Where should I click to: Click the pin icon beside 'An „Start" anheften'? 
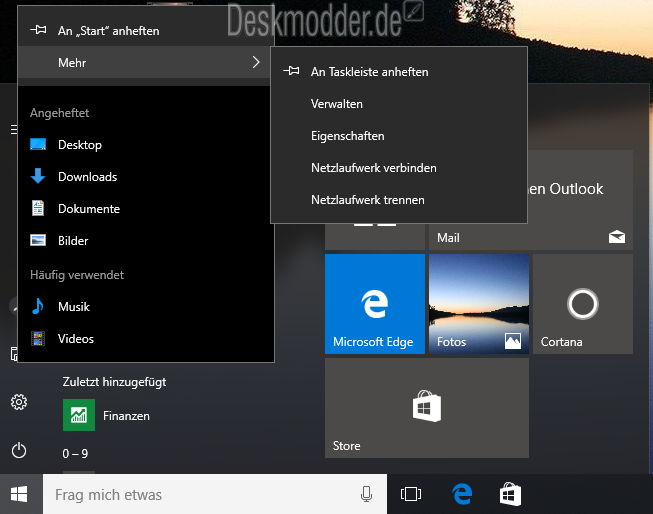point(38,30)
